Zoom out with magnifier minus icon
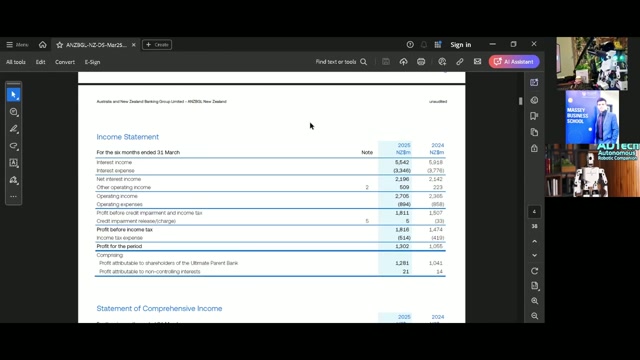 tap(534, 316)
